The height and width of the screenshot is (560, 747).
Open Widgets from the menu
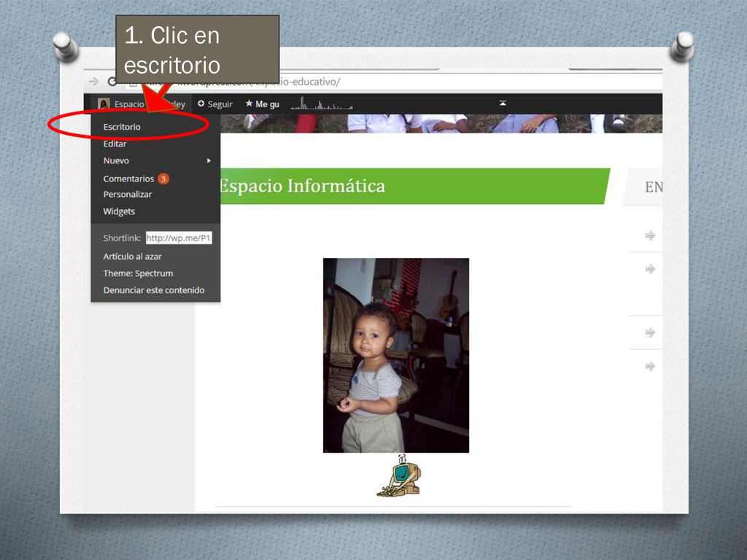119,211
